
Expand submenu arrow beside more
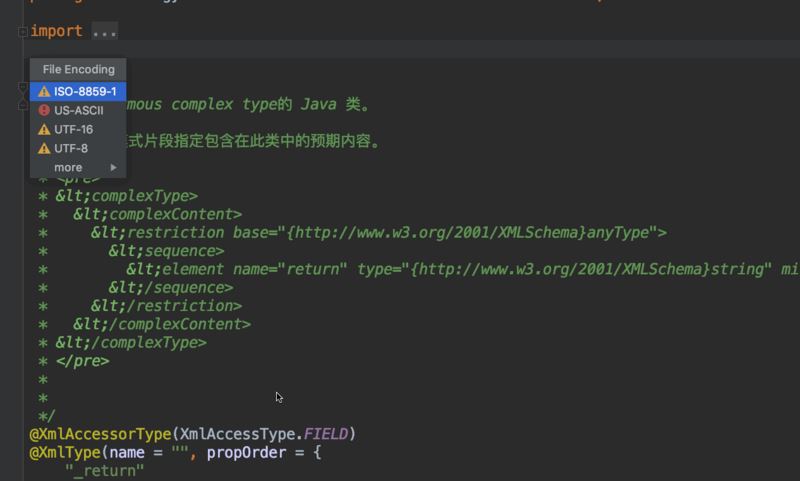[113, 167]
